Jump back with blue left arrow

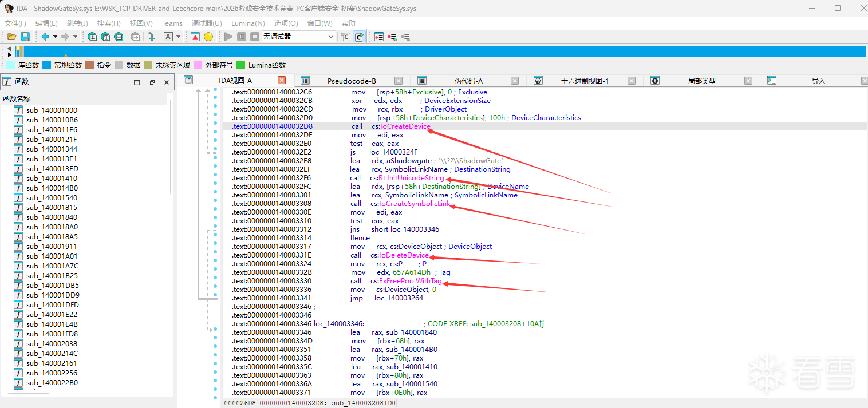pos(45,37)
